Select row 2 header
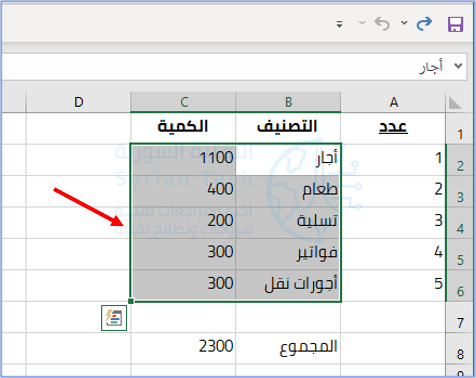The width and height of the screenshot is (476, 378). pos(460,160)
